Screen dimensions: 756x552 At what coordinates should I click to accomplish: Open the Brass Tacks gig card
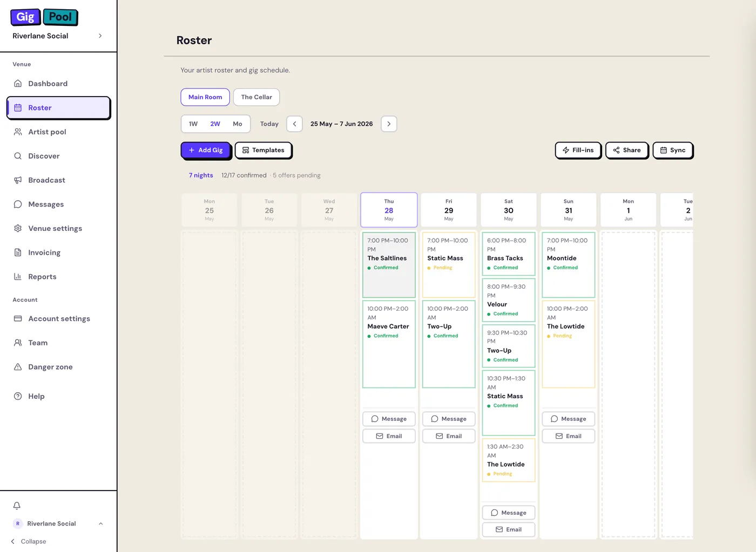pos(509,254)
